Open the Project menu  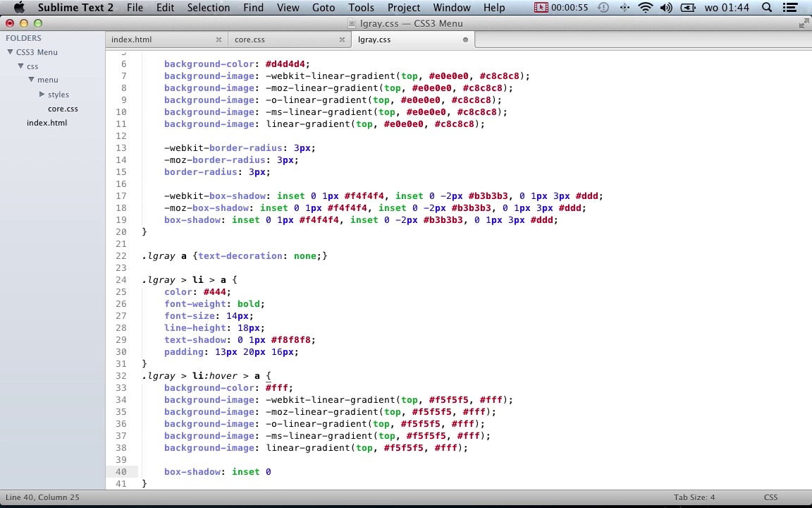coord(403,7)
